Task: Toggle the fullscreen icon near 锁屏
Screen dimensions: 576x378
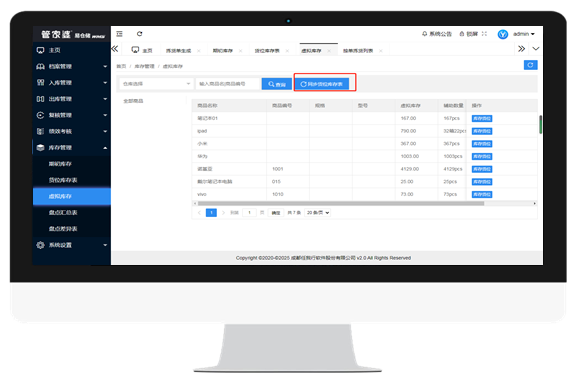Action: [x=484, y=34]
